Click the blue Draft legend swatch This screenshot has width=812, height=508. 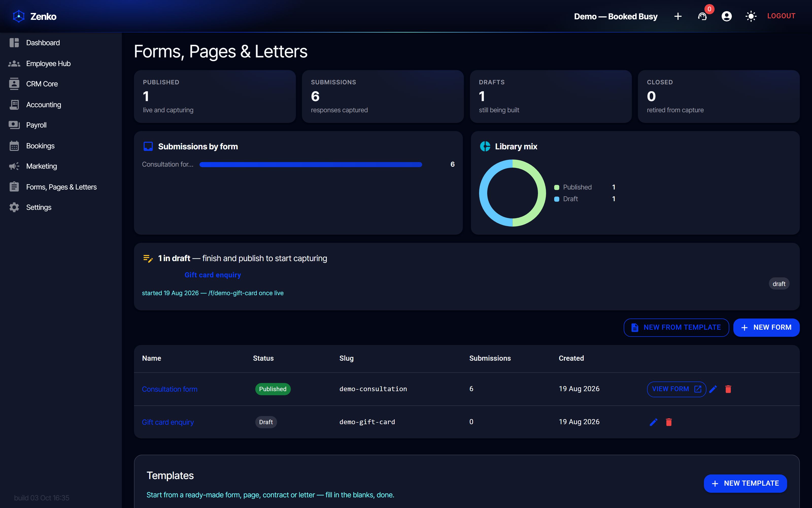tap(557, 199)
